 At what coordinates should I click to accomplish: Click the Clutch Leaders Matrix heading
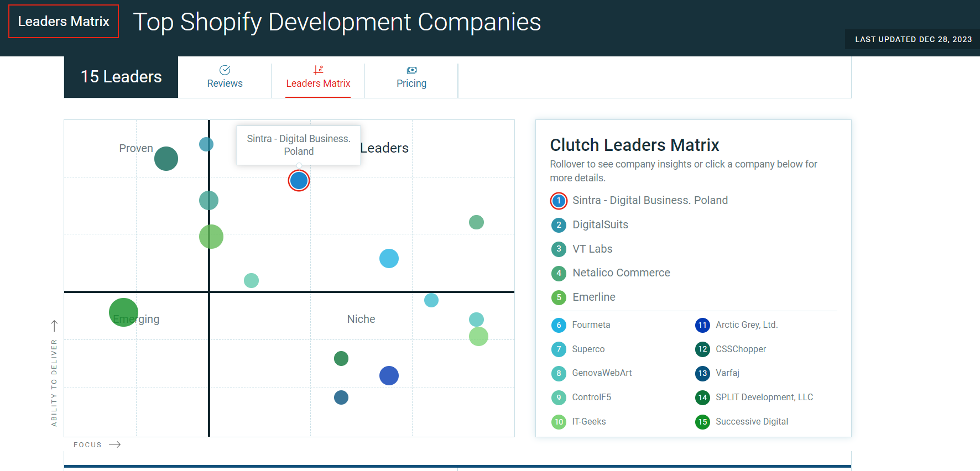point(634,145)
